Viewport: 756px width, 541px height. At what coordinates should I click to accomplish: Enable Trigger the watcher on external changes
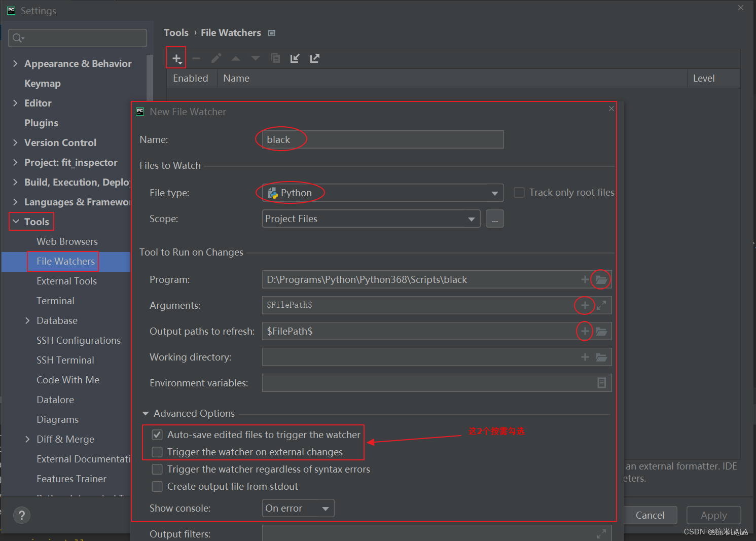click(x=157, y=452)
